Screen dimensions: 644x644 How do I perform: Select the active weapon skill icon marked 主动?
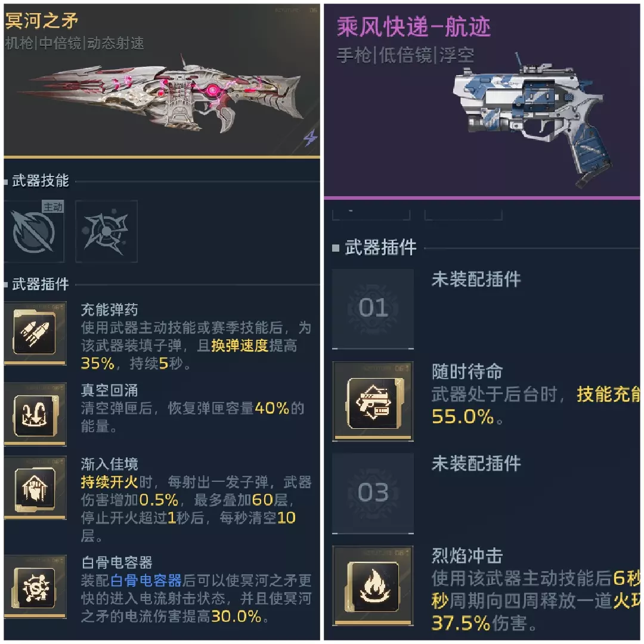(x=33, y=231)
